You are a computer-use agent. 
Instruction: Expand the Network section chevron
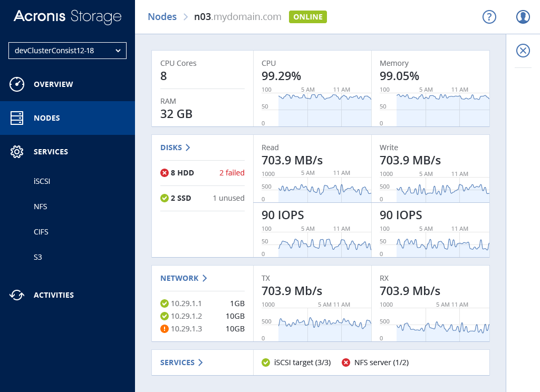205,278
